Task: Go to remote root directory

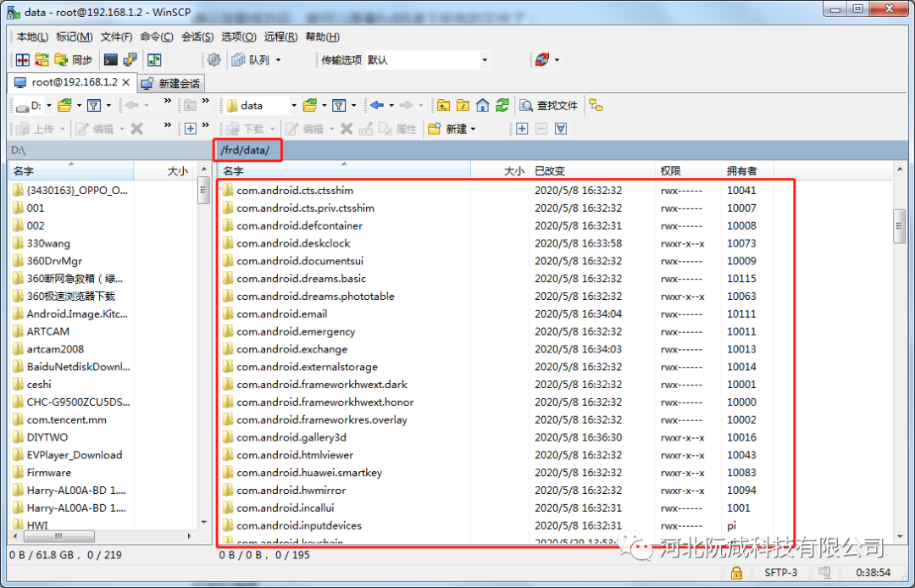Action: point(463,106)
